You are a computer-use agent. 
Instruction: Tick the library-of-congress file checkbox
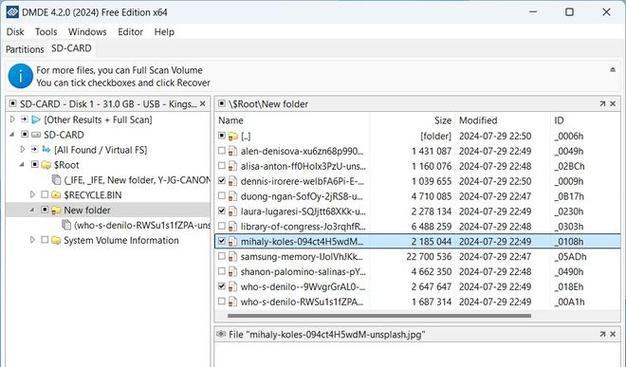click(x=222, y=226)
